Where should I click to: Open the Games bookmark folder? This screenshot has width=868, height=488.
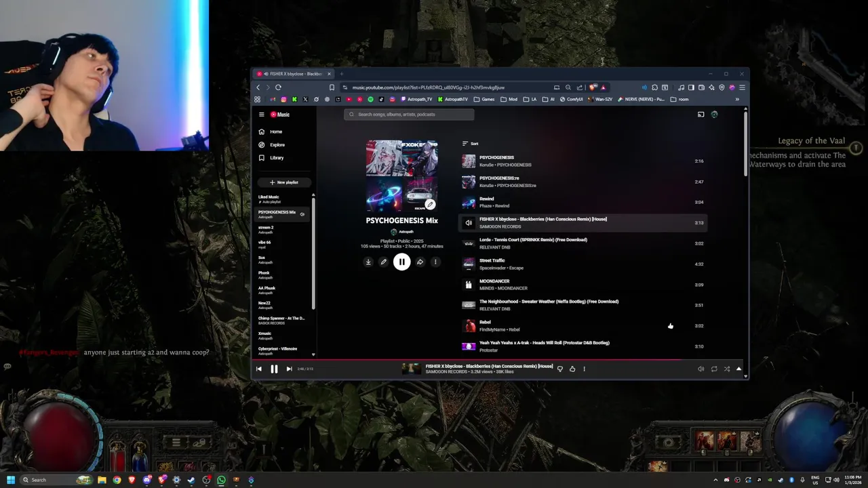click(x=484, y=100)
